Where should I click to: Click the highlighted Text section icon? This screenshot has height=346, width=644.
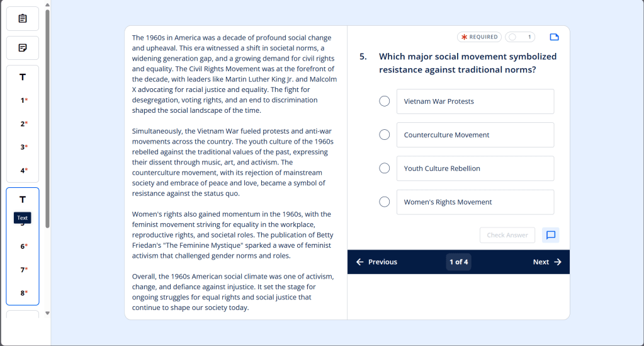(x=23, y=200)
